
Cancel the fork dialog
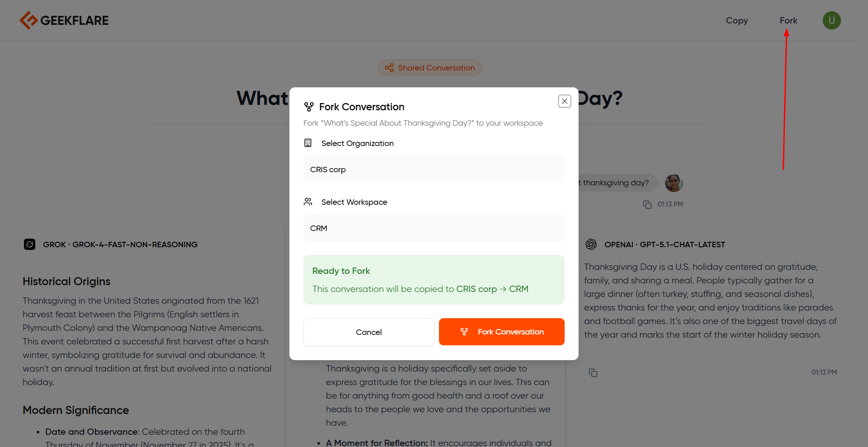coord(368,332)
